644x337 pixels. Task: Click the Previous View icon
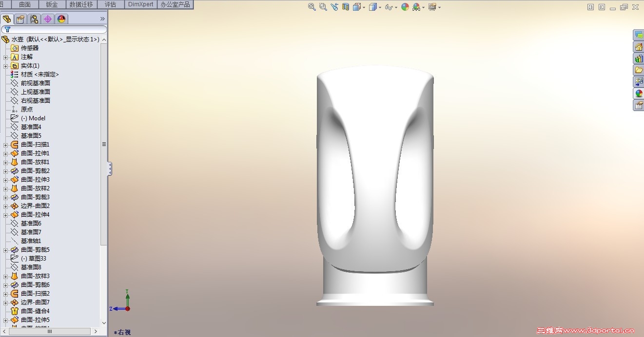coord(334,7)
